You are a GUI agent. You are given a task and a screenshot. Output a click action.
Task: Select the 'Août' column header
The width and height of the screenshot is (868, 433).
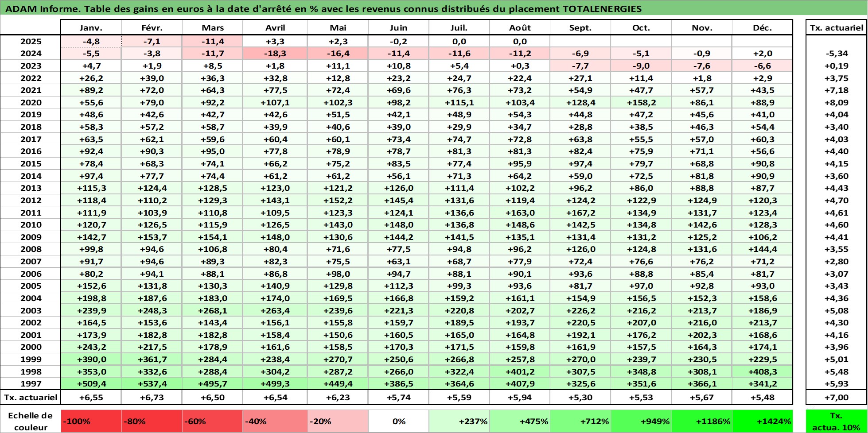520,27
